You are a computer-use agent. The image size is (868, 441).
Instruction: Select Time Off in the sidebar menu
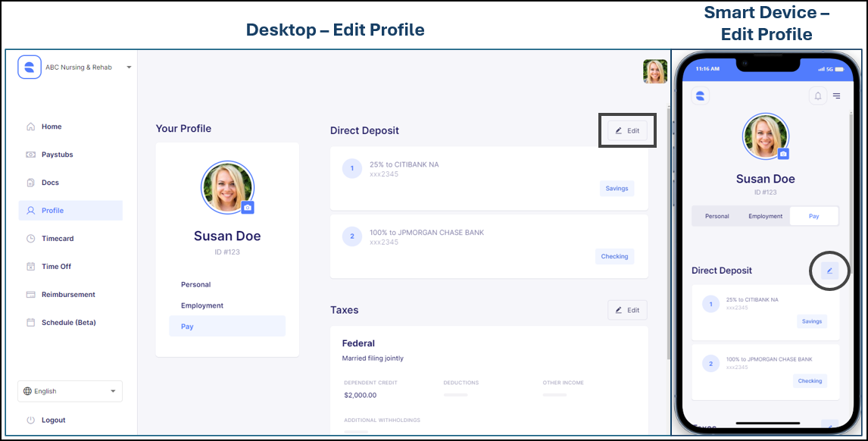pos(56,267)
